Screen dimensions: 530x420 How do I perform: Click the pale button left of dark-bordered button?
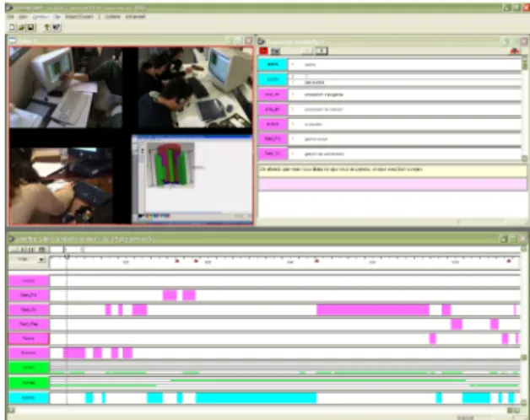point(307,51)
